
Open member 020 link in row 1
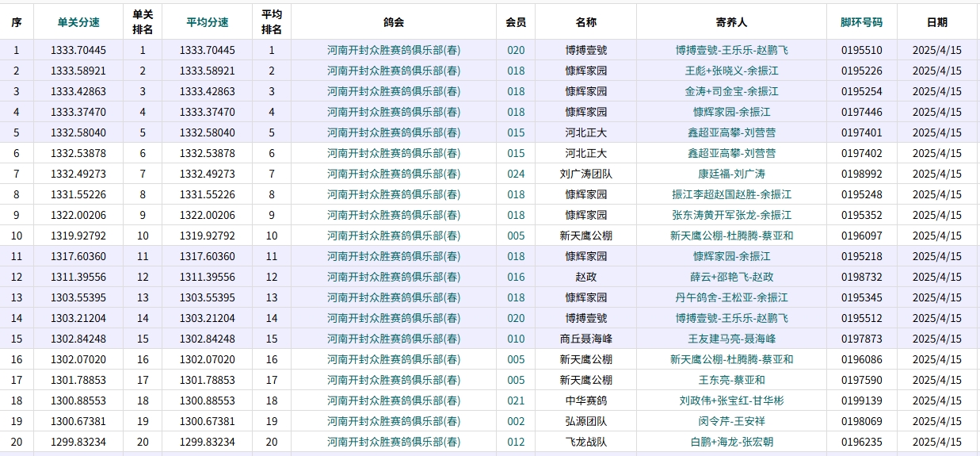click(x=516, y=50)
